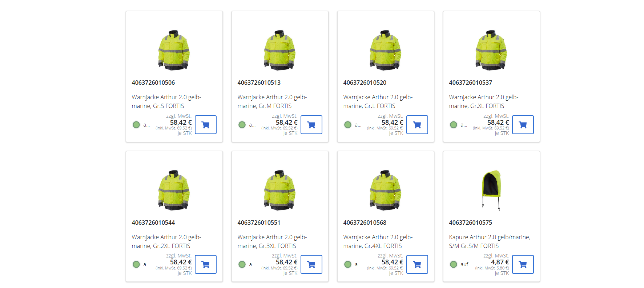The image size is (644, 288).
Task: Click the 58,42 € price of Gr.S jacket
Action: click(181, 123)
